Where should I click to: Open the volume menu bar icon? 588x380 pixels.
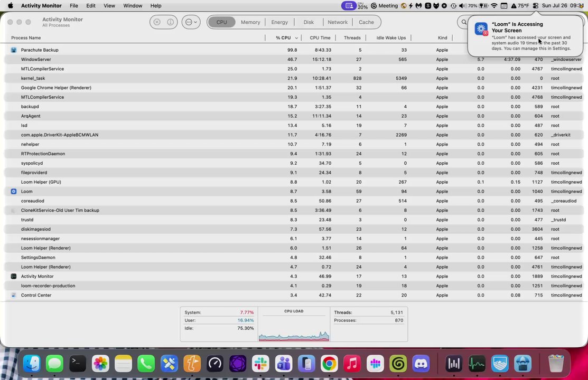pos(463,6)
